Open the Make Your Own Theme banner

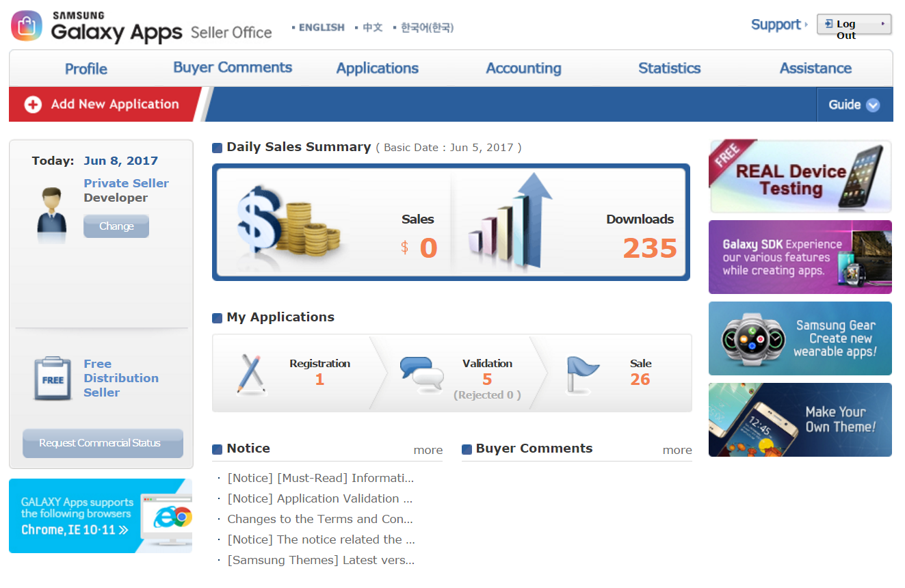pos(800,420)
